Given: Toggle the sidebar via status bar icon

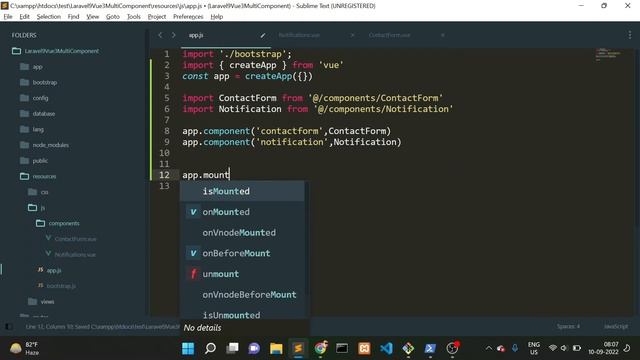Looking at the screenshot, I should tap(9, 327).
